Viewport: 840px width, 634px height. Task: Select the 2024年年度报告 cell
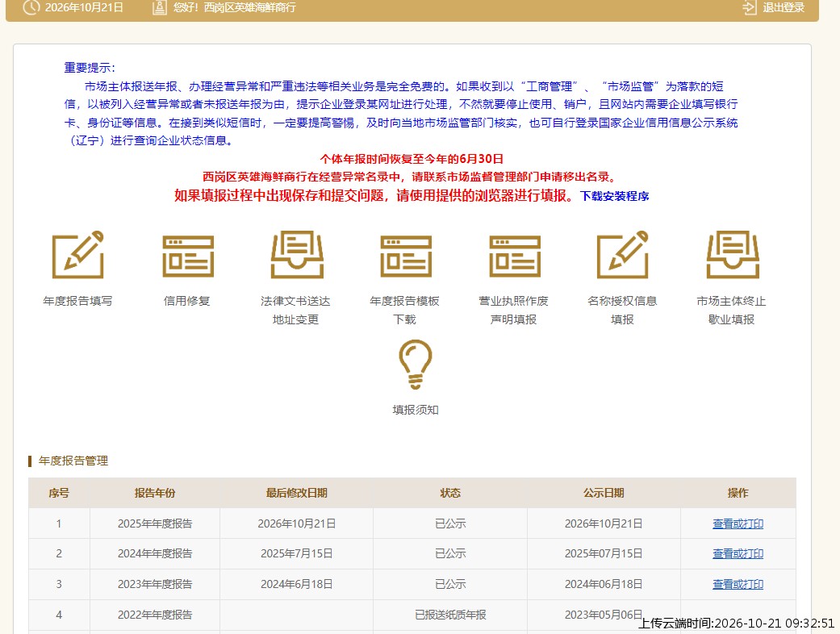(x=155, y=553)
